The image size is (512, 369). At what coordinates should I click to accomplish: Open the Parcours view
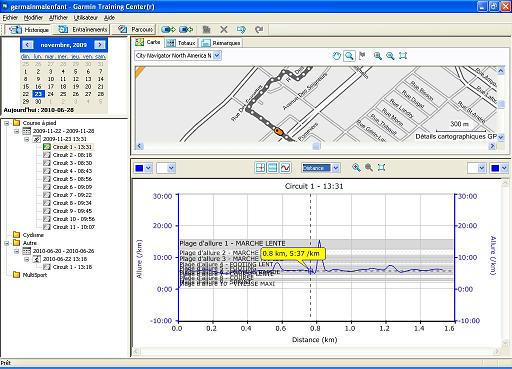pyautogui.click(x=135, y=30)
